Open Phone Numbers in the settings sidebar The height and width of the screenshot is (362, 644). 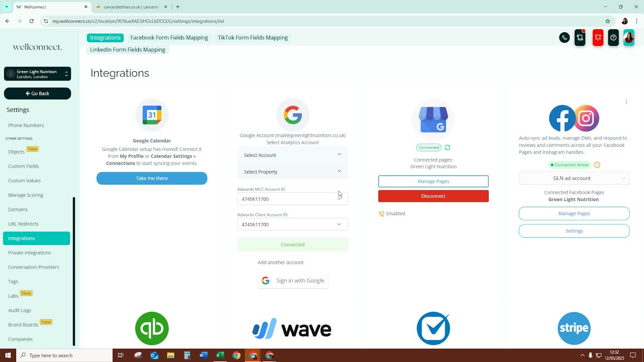[x=26, y=125]
